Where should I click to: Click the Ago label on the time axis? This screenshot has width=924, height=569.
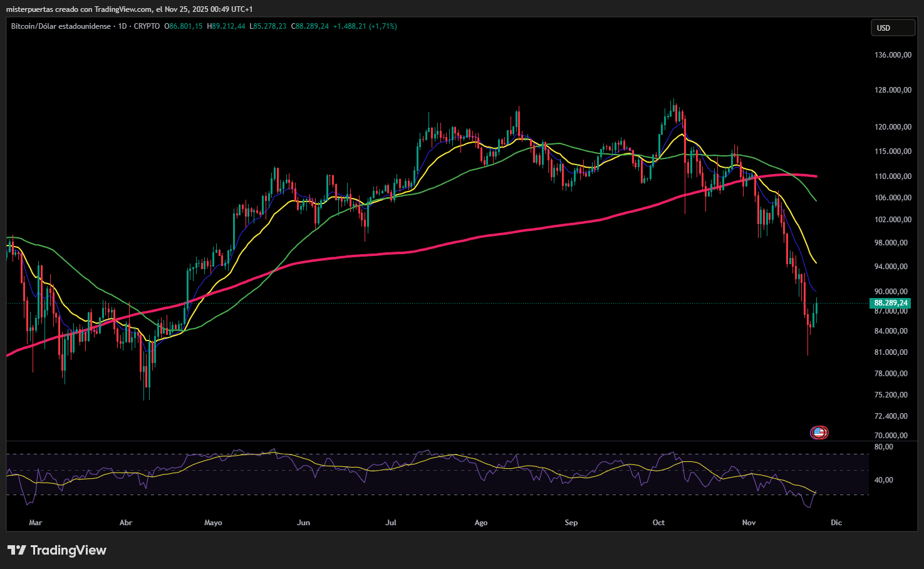pos(481,523)
